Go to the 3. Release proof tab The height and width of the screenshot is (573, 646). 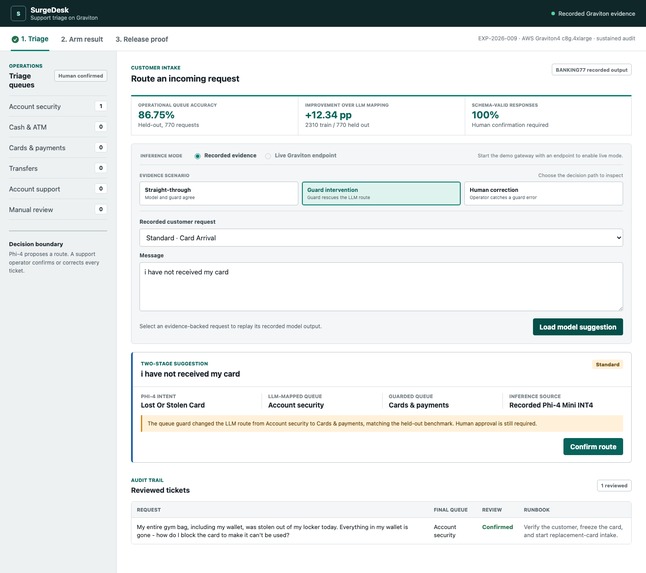coord(142,39)
